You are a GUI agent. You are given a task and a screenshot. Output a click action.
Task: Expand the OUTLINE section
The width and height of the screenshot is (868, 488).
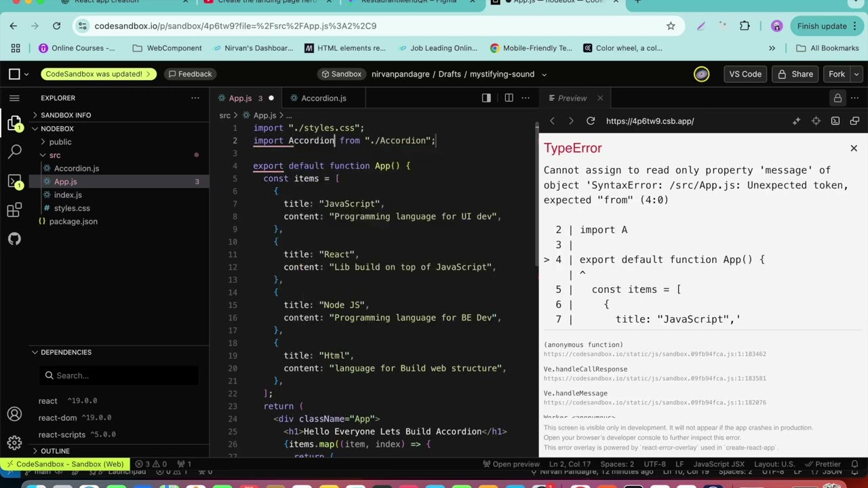coord(56,451)
